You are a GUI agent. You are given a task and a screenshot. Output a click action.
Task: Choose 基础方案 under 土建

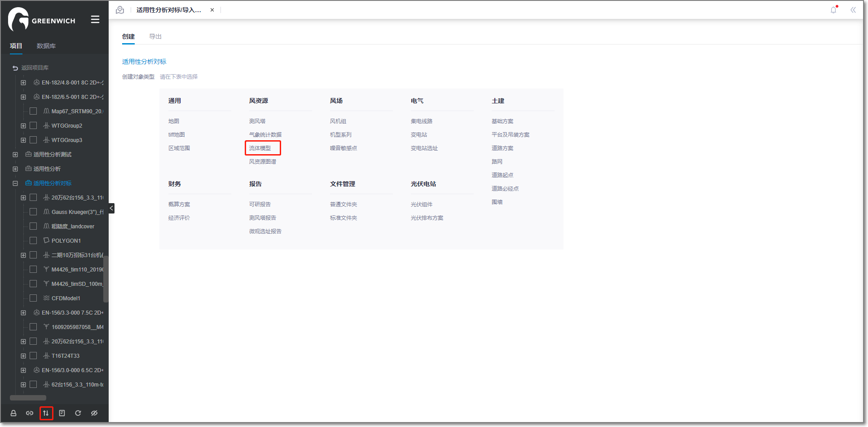click(502, 121)
